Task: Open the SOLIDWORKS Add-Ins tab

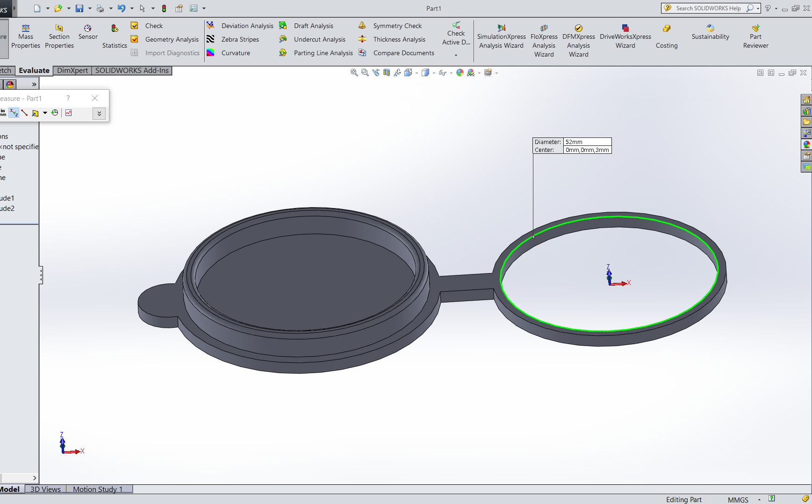Action: pyautogui.click(x=132, y=71)
